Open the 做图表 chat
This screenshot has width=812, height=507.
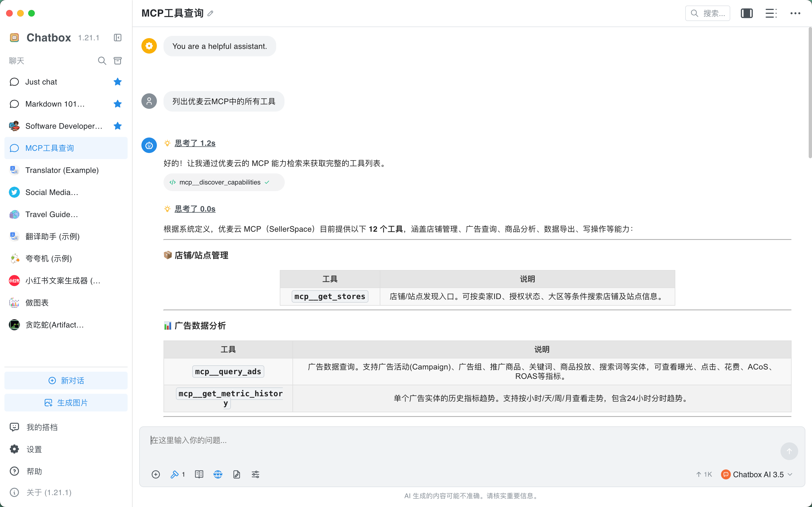click(x=66, y=303)
